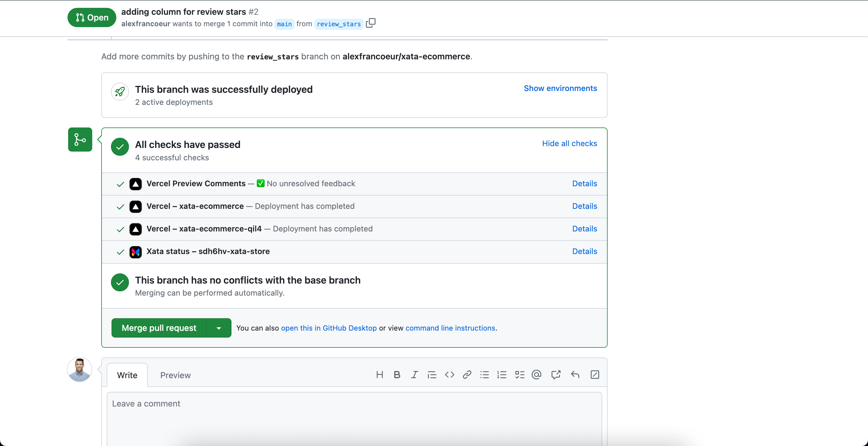Open merge method dropdown arrow

[219, 328]
